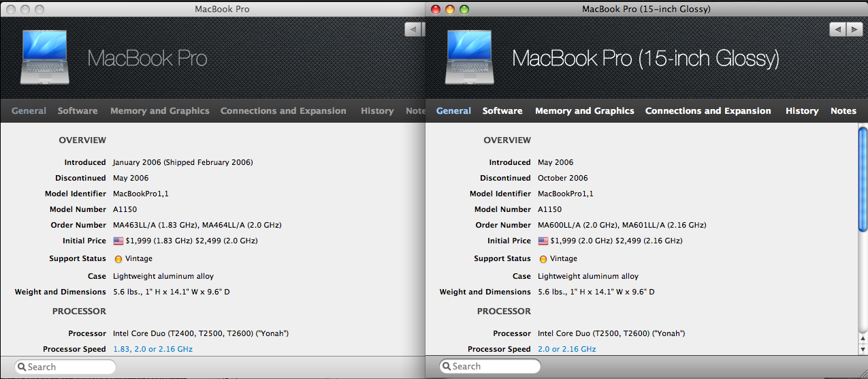The image size is (868, 379).
Task: Click the orange Vintage status dot in 15-inch Glossy window
Action: pyautogui.click(x=543, y=259)
